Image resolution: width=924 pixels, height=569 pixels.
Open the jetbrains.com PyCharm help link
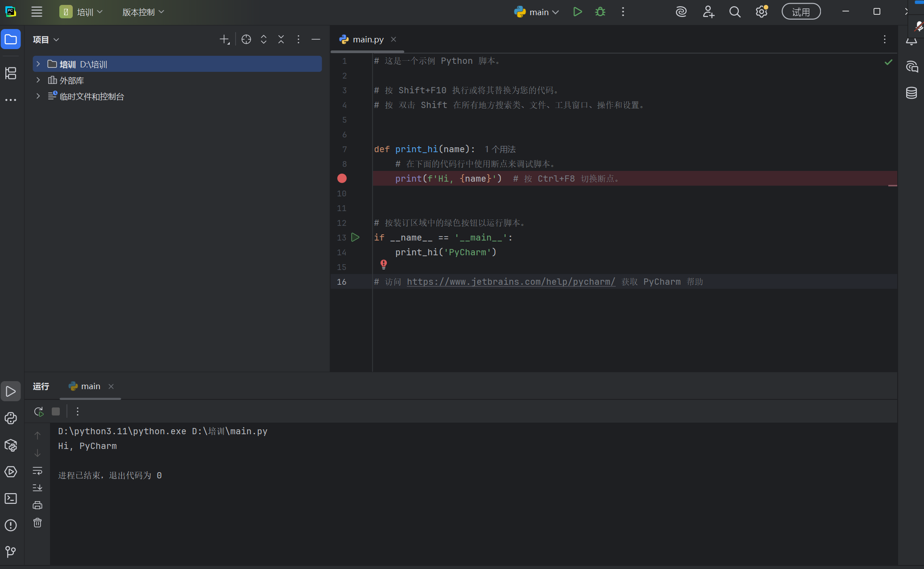[x=511, y=282]
